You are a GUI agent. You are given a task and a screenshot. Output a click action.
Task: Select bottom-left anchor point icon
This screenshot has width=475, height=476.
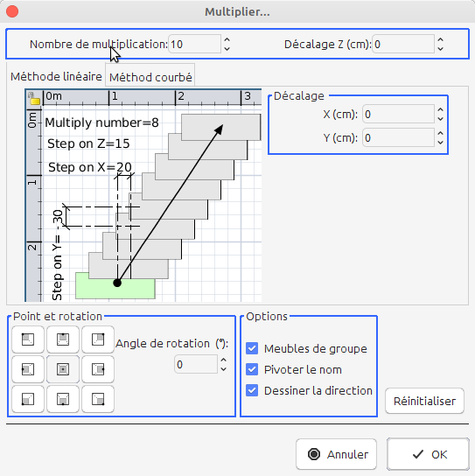point(28,399)
